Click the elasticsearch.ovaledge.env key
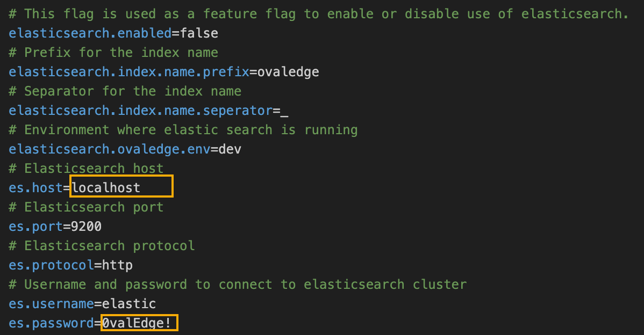This screenshot has width=644, height=335. pos(110,149)
